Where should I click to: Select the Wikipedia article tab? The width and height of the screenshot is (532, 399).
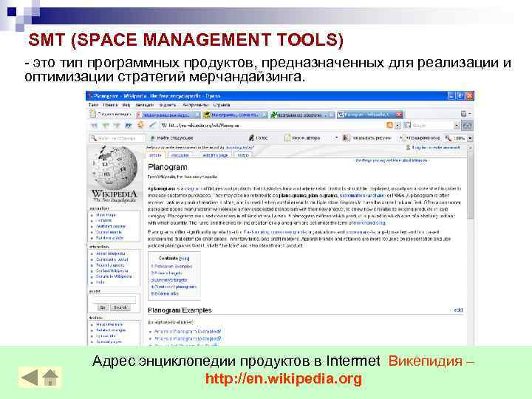[x=155, y=155]
